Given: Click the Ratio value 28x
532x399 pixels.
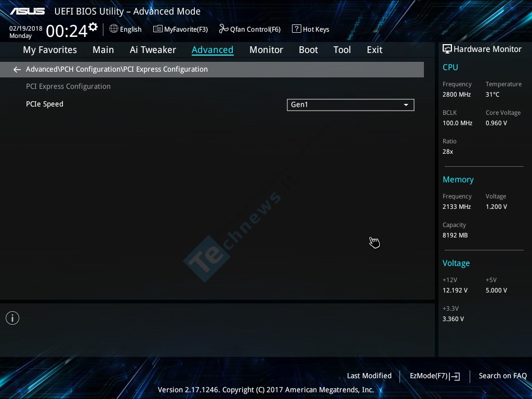Looking at the screenshot, I should pos(448,152).
